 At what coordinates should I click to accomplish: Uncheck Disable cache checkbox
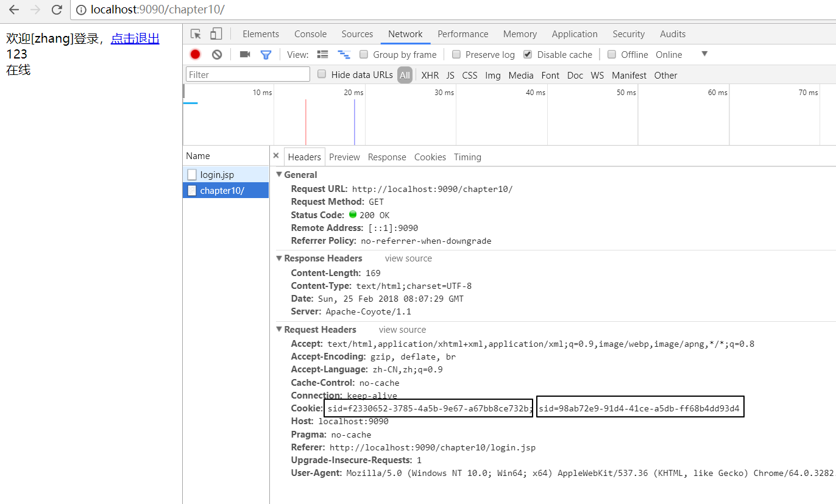(528, 54)
